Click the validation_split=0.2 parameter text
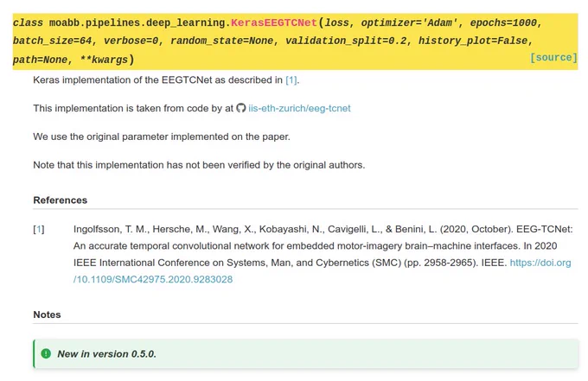Screen dimensions: 588x381 (346, 41)
